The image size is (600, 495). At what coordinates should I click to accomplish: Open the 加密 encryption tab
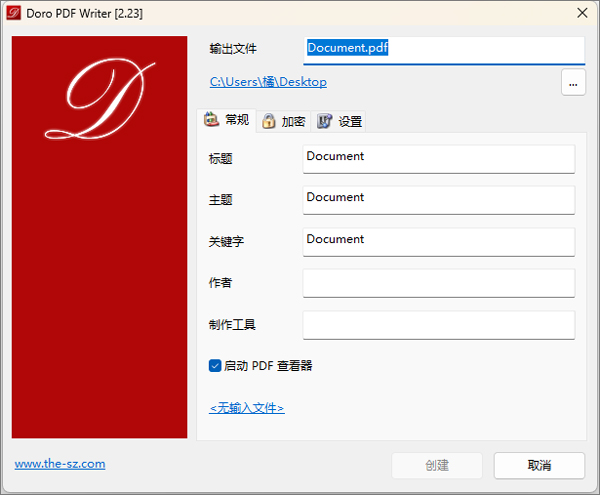[x=284, y=122]
